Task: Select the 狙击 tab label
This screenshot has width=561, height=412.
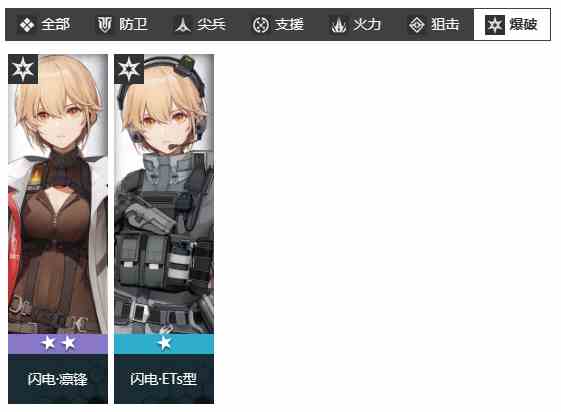Action: point(445,25)
